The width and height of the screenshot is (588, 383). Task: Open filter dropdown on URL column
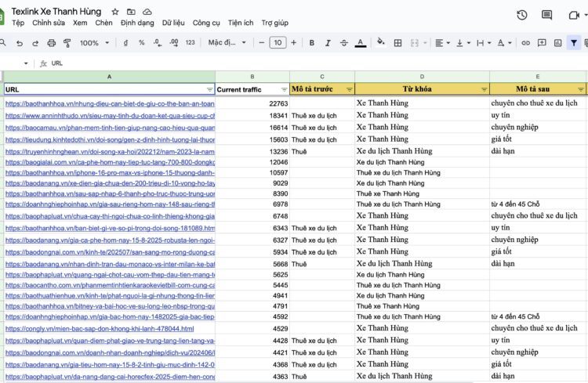click(209, 89)
